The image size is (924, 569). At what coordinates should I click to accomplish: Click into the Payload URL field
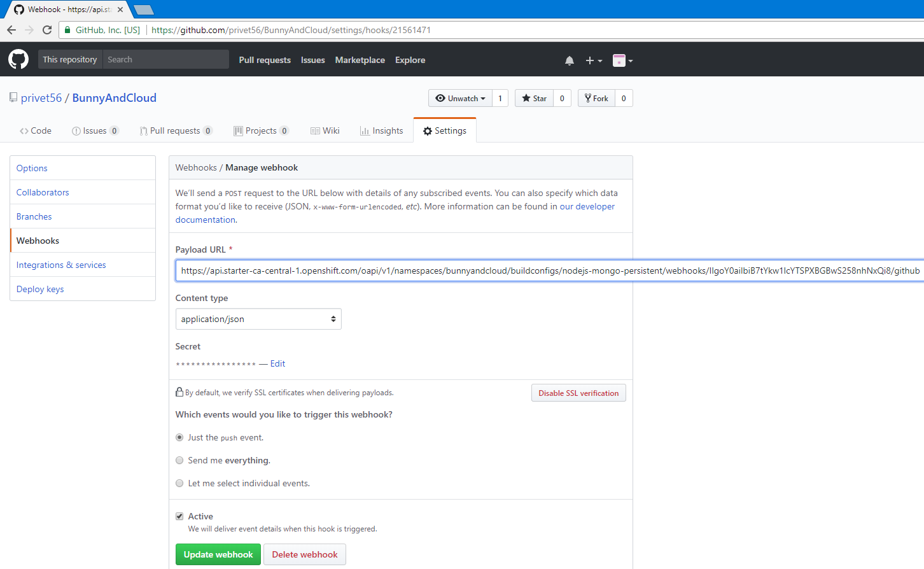[x=550, y=270]
